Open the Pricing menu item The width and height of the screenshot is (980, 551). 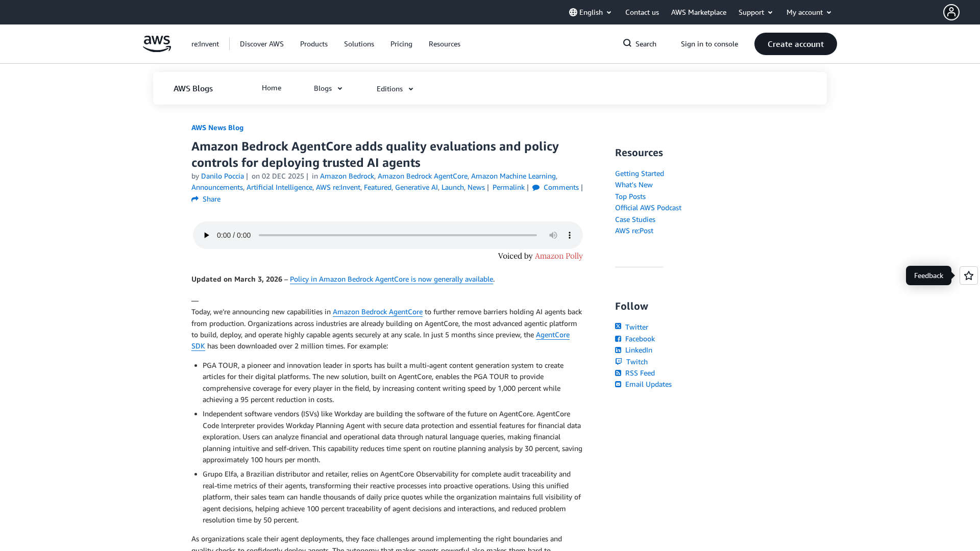pos(401,44)
